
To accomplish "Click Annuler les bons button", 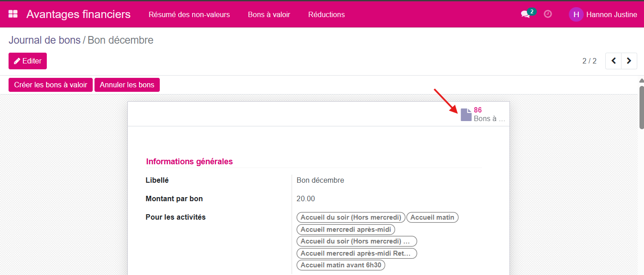I will pos(127,85).
